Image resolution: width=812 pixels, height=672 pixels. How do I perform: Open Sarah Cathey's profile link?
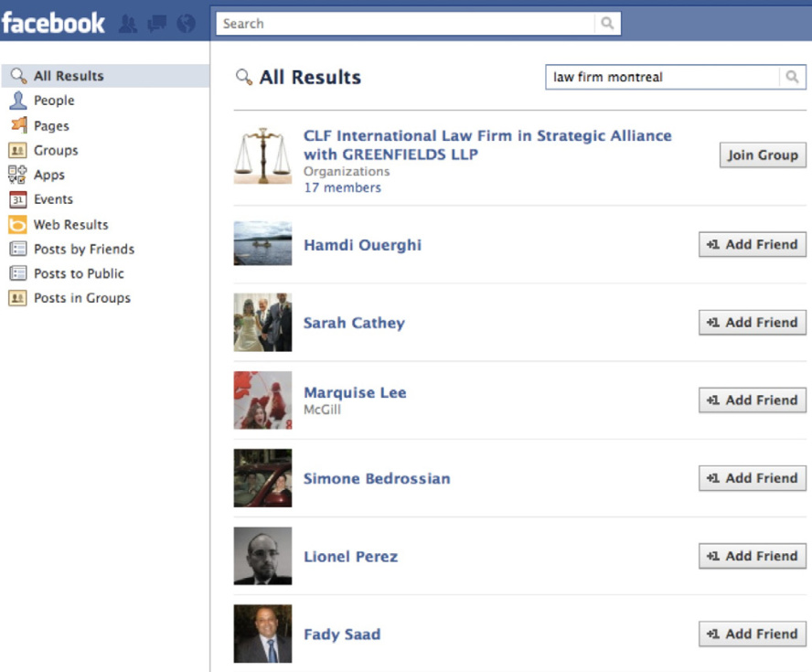354,323
